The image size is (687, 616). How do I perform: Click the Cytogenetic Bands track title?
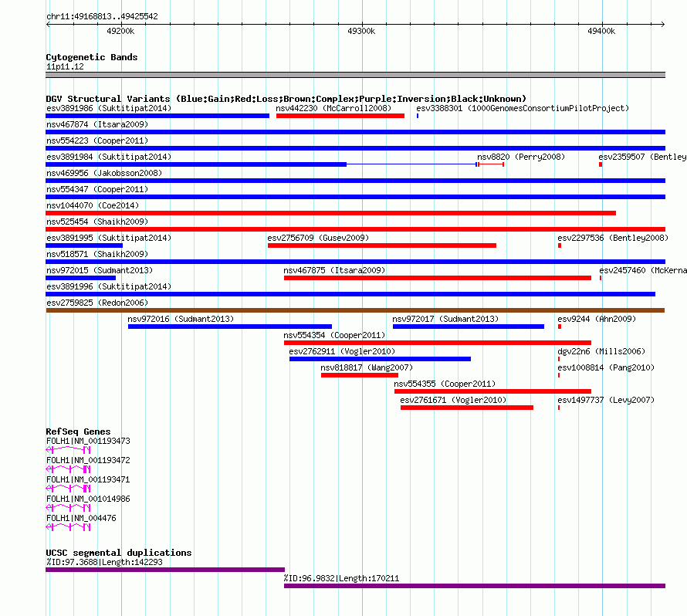tap(92, 57)
